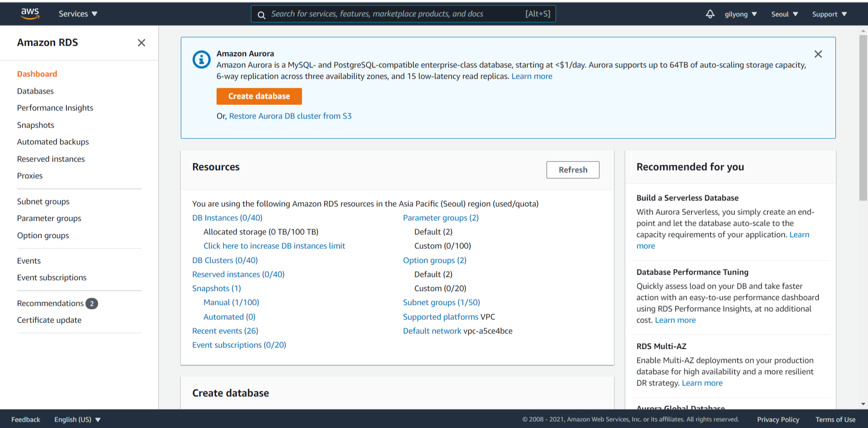Click the AWS logo home icon
The height and width of the screenshot is (428, 868).
point(30,14)
